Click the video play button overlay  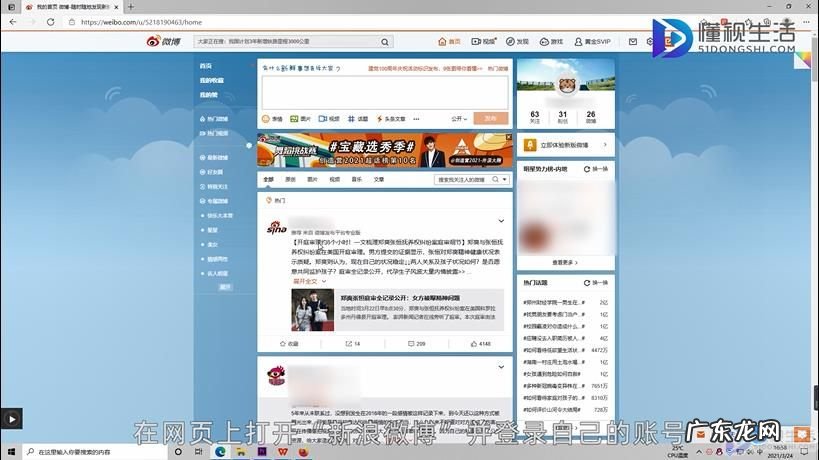tap(11, 419)
